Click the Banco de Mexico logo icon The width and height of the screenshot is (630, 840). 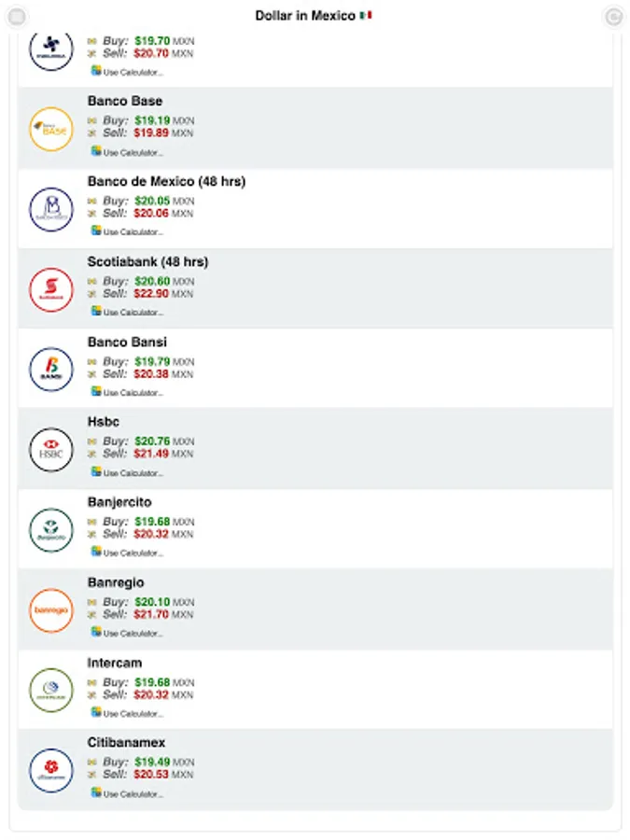[50, 209]
